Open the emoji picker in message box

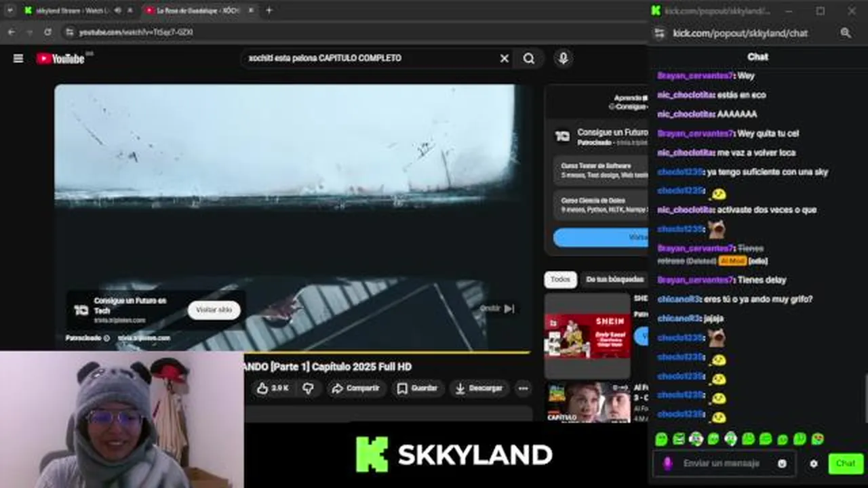tap(782, 464)
